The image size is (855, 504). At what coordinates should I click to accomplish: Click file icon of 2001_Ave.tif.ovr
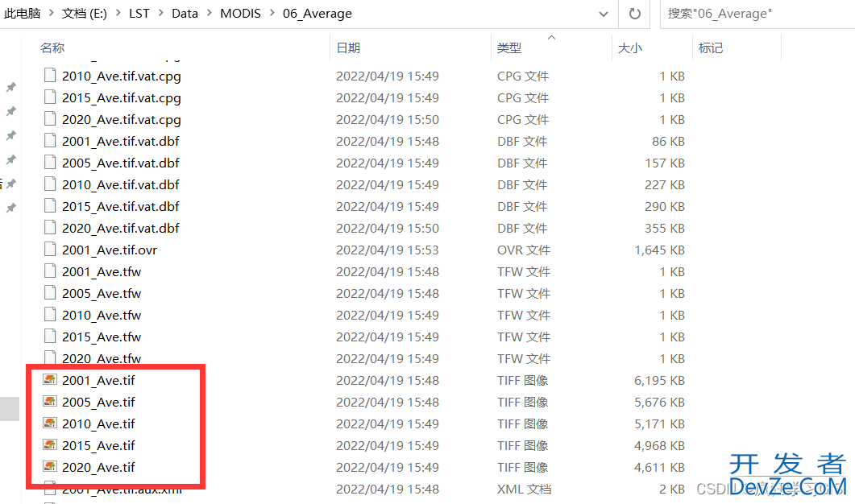[50, 250]
